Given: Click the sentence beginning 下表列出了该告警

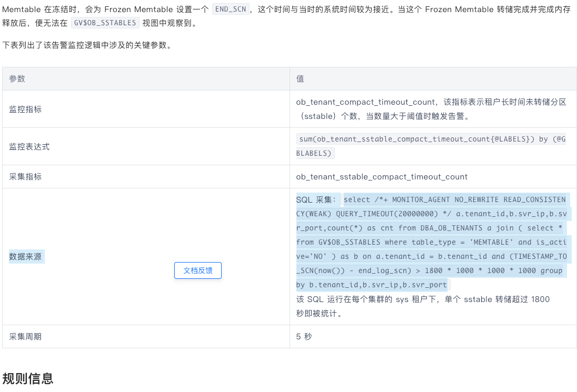Looking at the screenshot, I should 87,45.
